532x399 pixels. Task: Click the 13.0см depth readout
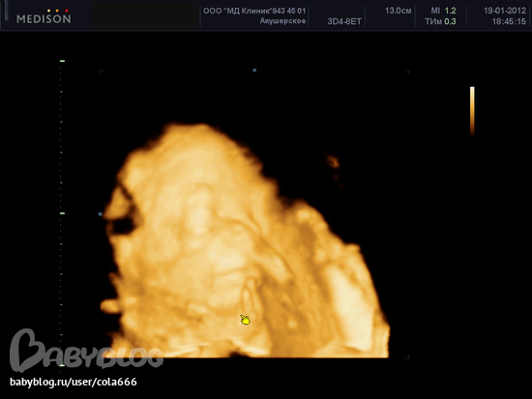click(x=398, y=11)
